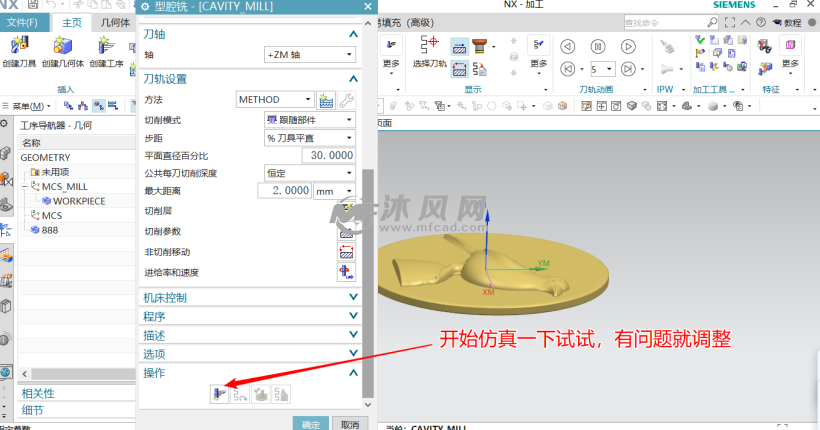Open the Cut Pattern (跟随部件) dropdown
This screenshot has height=430, width=820.
pos(310,120)
